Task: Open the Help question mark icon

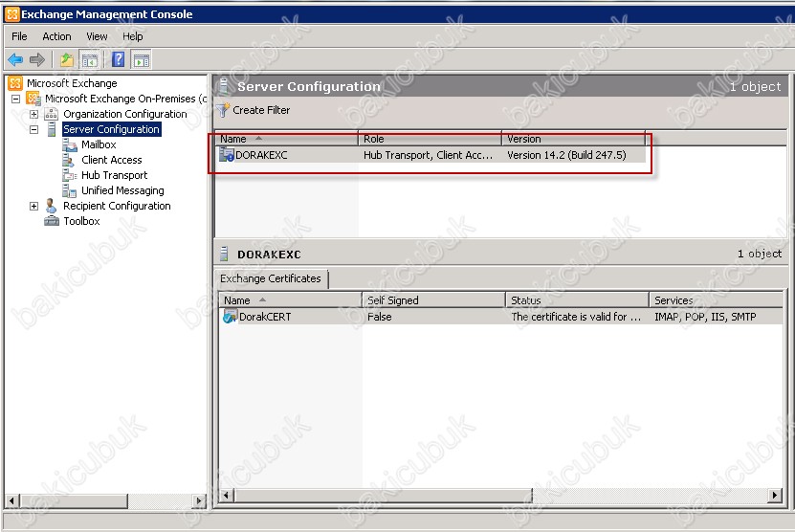Action: [118, 60]
